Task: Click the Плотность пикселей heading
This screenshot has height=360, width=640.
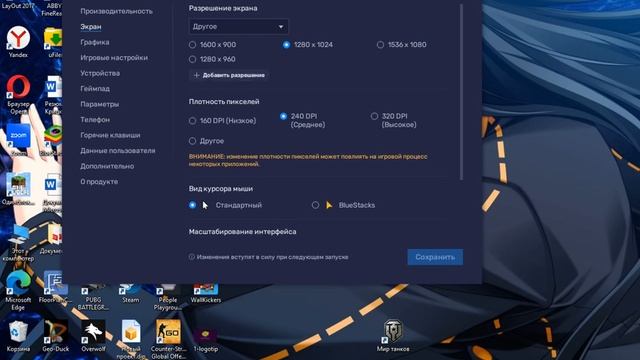Action: (224, 102)
